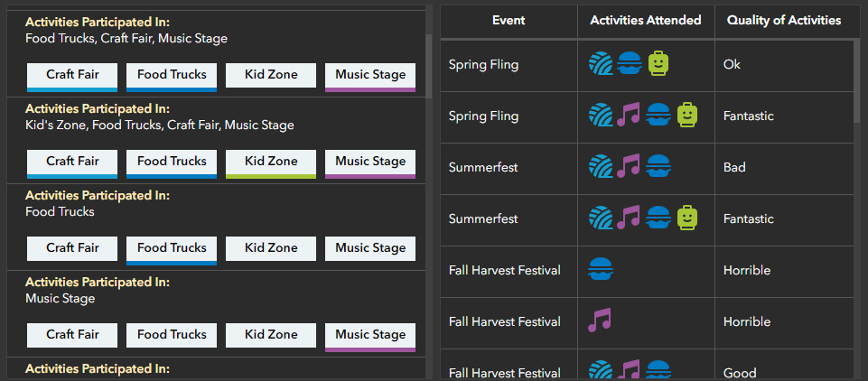Click the yarn icon in the Summerfest Fantastic row

pos(601,218)
